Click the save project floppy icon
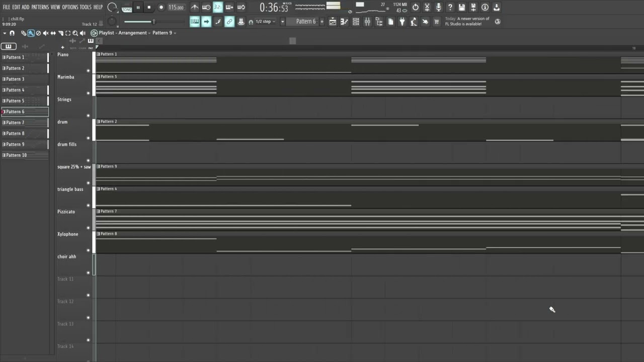 pyautogui.click(x=461, y=7)
